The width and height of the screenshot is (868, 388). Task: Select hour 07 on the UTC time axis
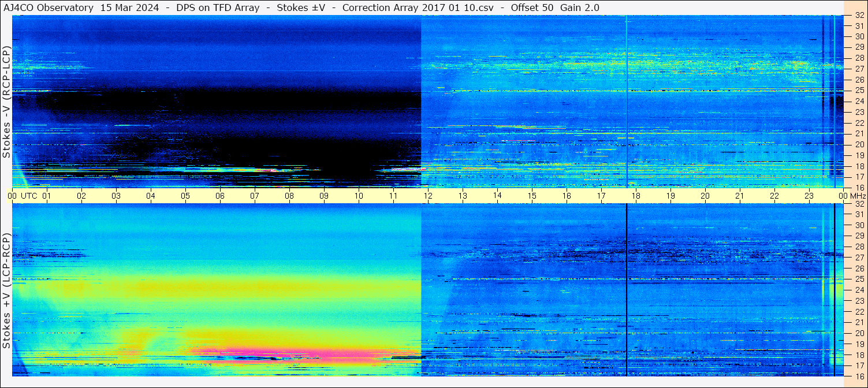point(255,196)
